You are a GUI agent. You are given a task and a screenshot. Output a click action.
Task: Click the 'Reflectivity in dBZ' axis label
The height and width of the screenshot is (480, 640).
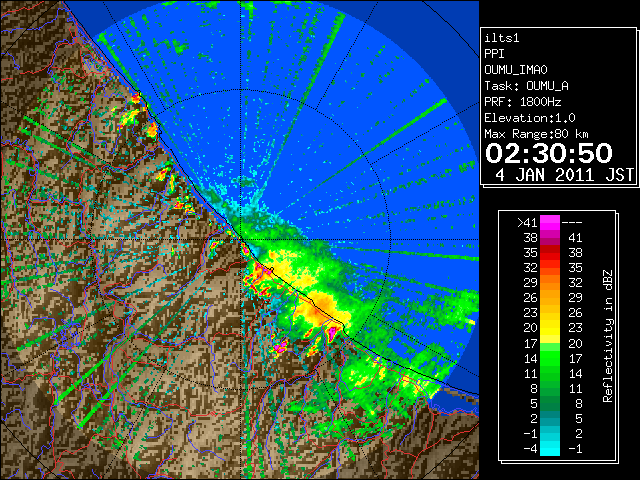coord(608,336)
